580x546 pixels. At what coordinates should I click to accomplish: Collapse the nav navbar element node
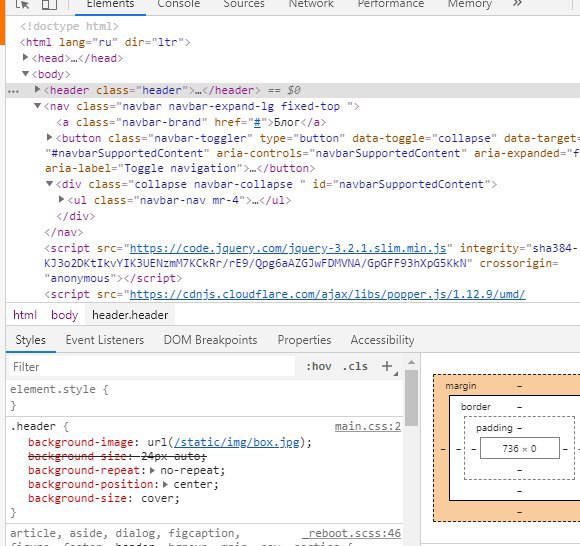point(37,106)
